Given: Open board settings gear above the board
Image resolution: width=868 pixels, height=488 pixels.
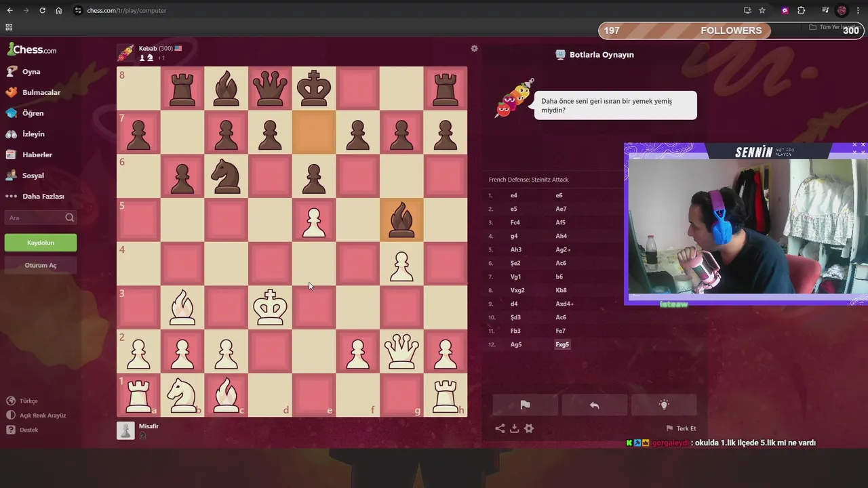Looking at the screenshot, I should click(x=474, y=49).
